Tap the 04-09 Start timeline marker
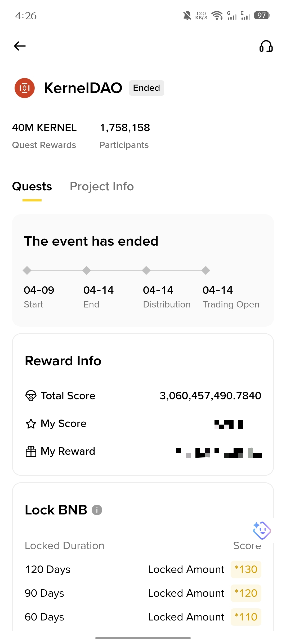The height and width of the screenshot is (644, 286). pyautogui.click(x=27, y=270)
